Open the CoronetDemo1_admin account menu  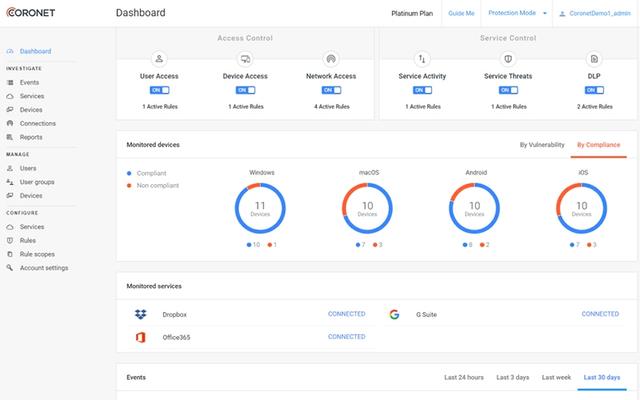594,14
